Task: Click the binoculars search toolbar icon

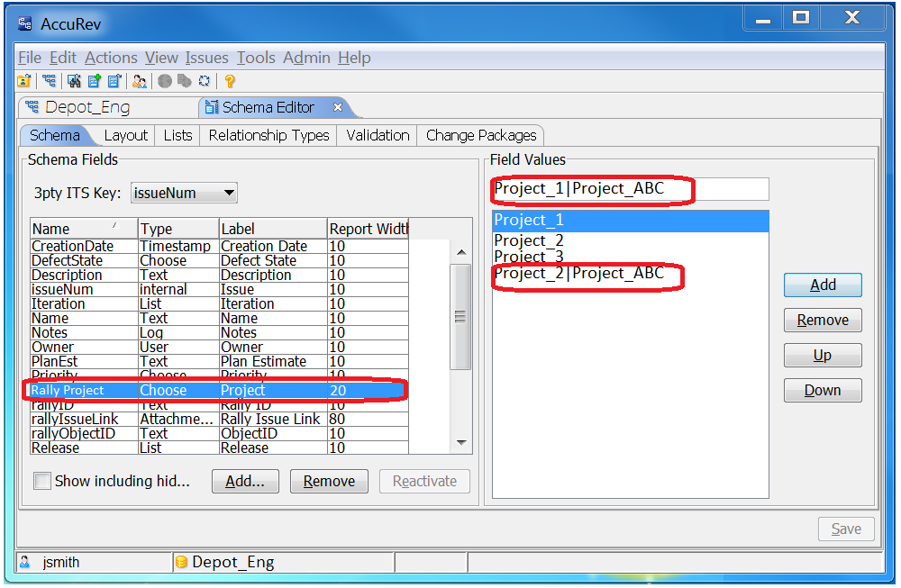Action: (73, 81)
